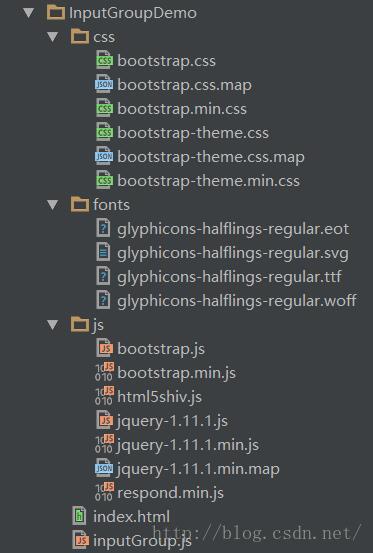373x553 pixels.
Task: Click the text-file icon of glyphicons-halflings-regular.svg
Action: pyautogui.click(x=103, y=253)
